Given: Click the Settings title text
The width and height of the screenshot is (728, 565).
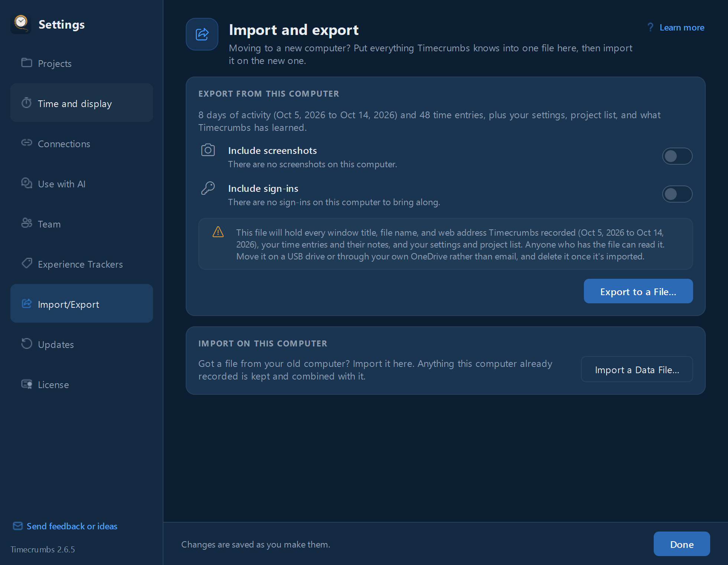Looking at the screenshot, I should tap(62, 25).
